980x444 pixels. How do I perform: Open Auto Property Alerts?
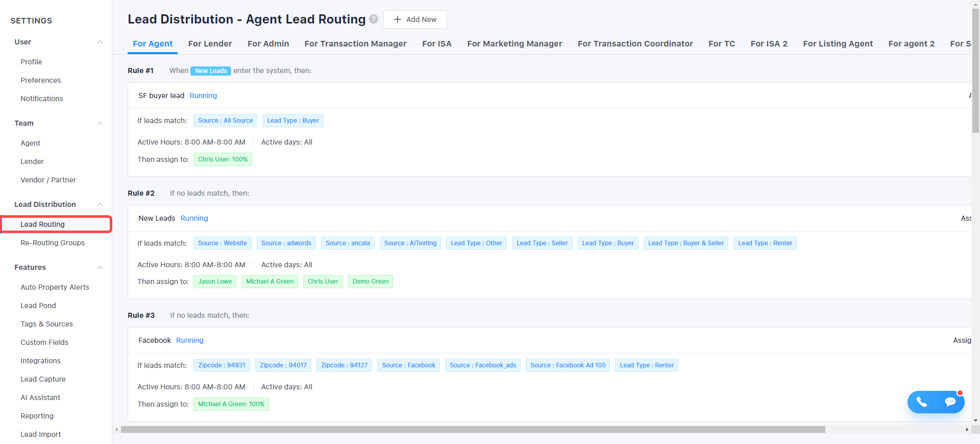pyautogui.click(x=55, y=287)
